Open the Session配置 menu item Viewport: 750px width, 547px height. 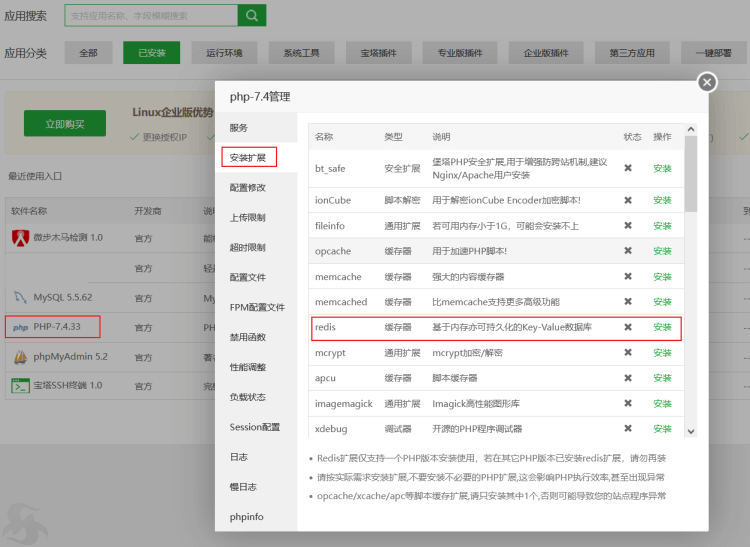point(256,427)
